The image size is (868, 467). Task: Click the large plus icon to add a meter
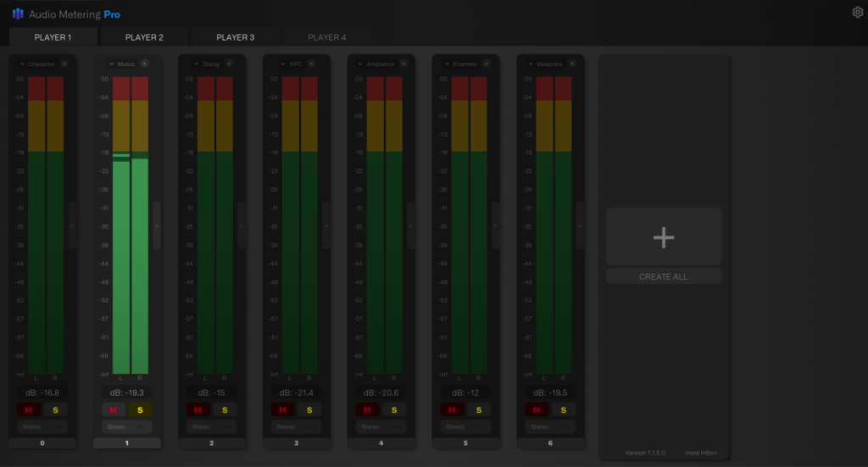click(x=663, y=237)
